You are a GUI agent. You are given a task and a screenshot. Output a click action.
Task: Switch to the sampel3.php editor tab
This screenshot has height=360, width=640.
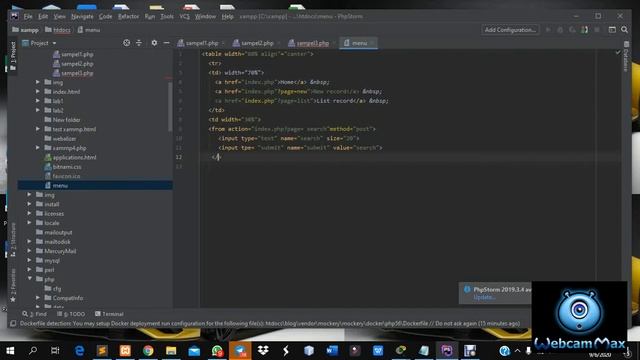tap(312, 43)
